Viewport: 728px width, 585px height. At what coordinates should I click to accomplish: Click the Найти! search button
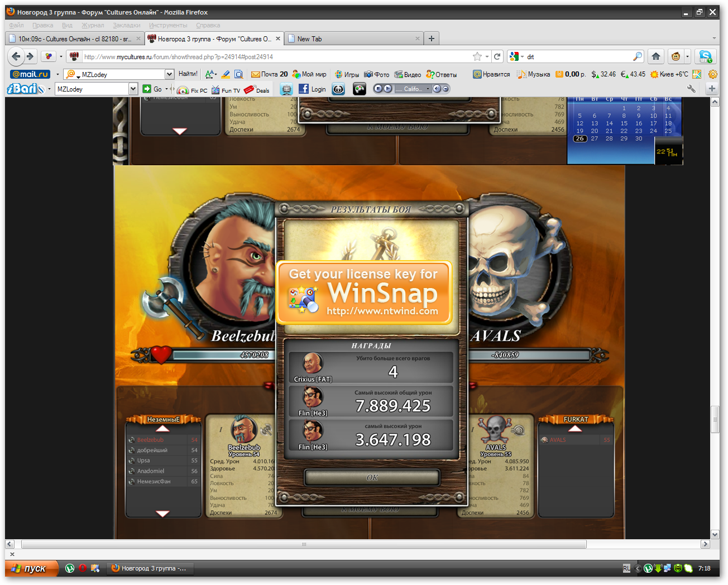click(x=188, y=74)
